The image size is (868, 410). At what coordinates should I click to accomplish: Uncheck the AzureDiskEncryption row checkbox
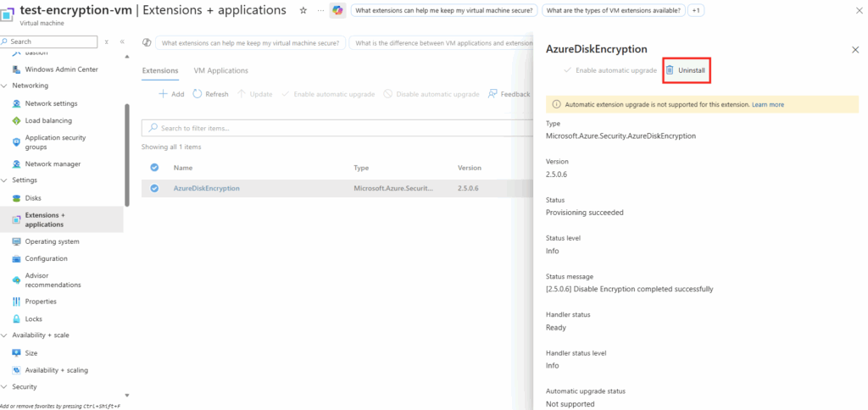tap(154, 188)
